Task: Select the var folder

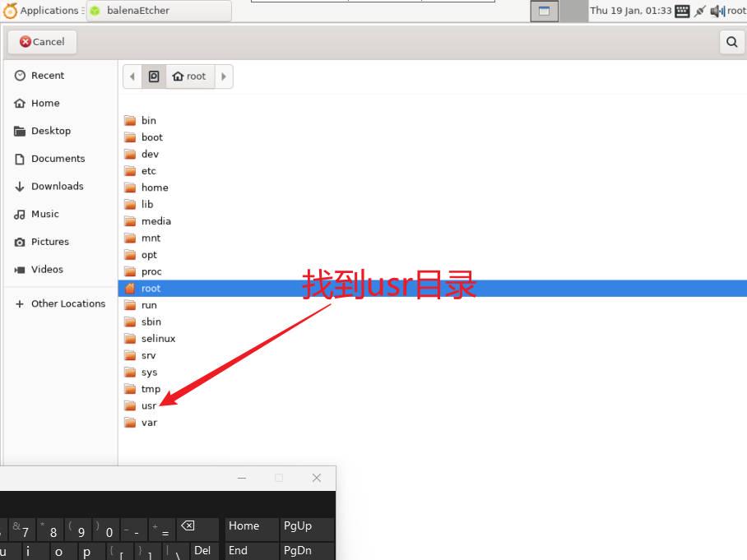Action: 432,423
